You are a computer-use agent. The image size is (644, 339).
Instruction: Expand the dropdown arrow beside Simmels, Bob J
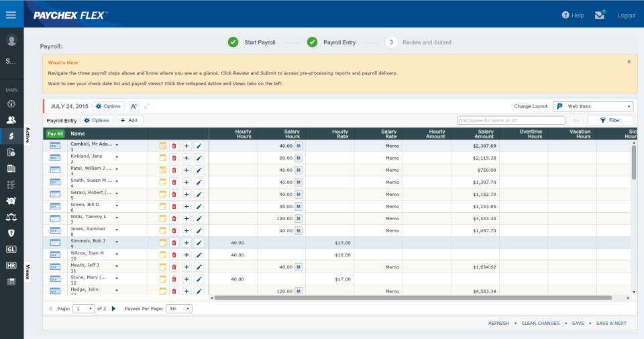pyautogui.click(x=117, y=241)
